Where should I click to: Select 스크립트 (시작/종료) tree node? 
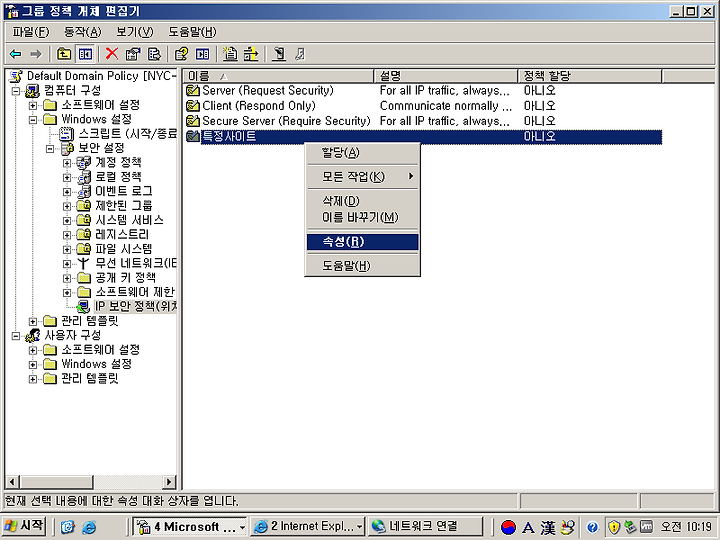[127, 134]
